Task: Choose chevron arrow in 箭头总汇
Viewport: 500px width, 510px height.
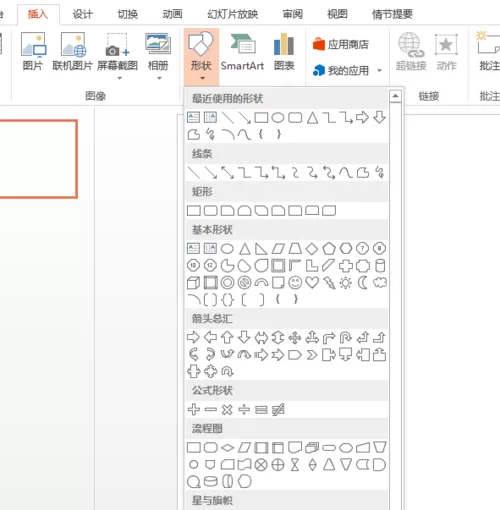Action: tap(312, 355)
